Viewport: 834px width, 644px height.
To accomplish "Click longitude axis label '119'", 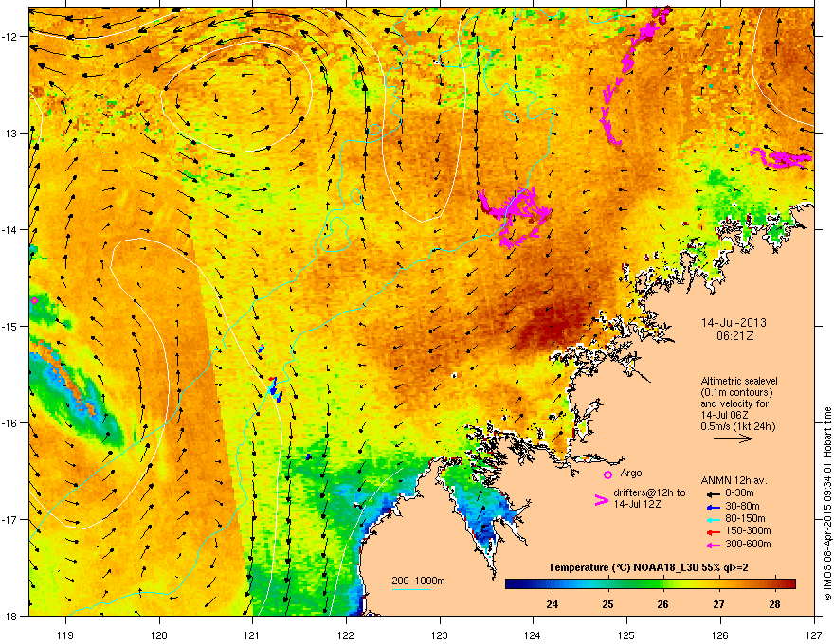I will pos(65,635).
